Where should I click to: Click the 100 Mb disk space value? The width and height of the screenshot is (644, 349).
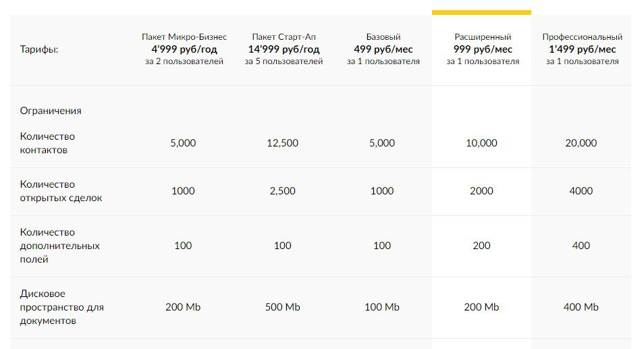(382, 307)
